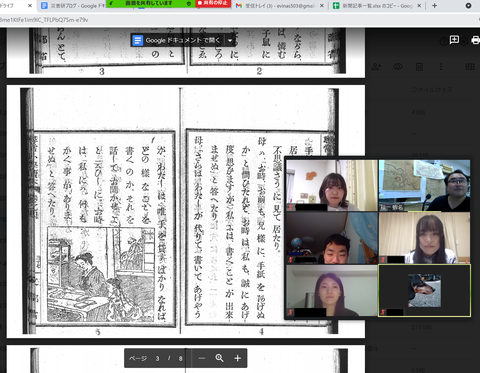Open a new browser tab
Image resolution: width=480 pixels, height=373 pixels.
click(x=434, y=6)
